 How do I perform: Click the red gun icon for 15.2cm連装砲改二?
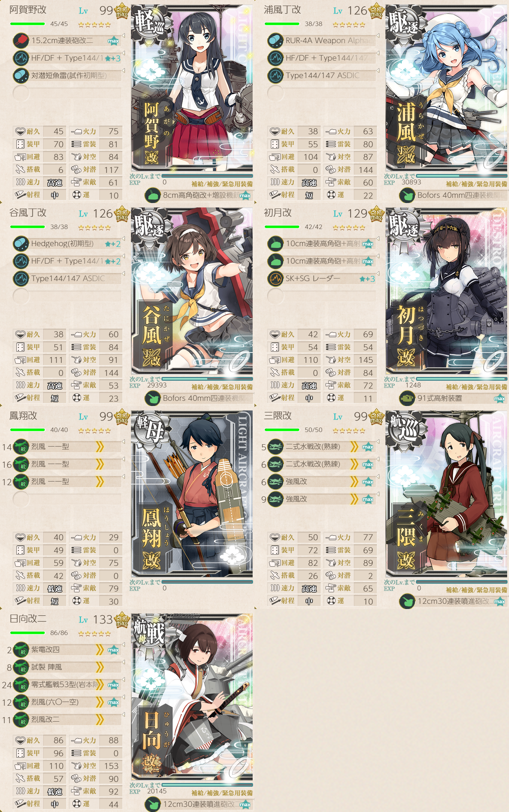coord(21,41)
